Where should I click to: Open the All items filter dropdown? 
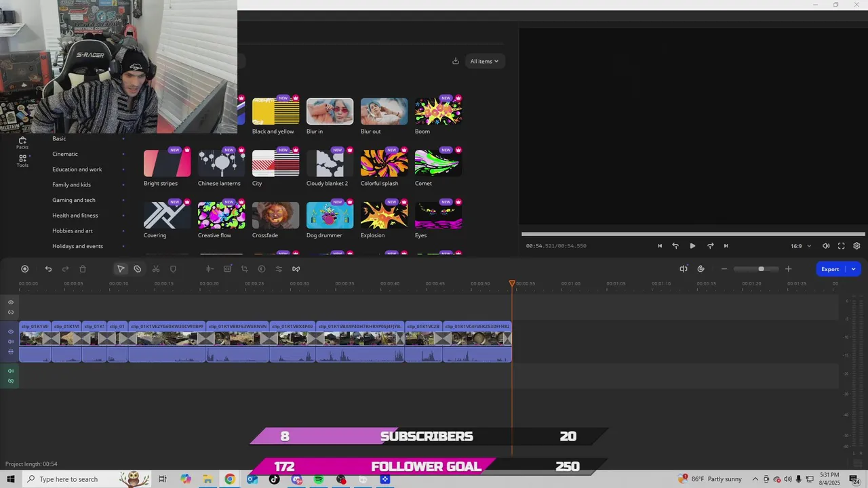pos(484,61)
